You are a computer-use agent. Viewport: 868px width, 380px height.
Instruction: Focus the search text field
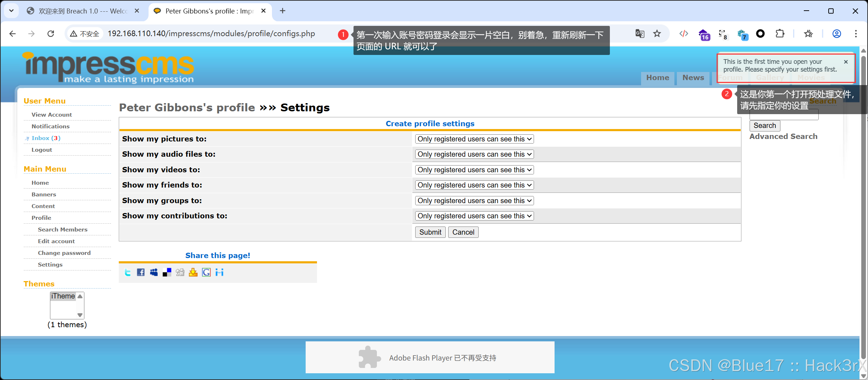pyautogui.click(x=784, y=115)
